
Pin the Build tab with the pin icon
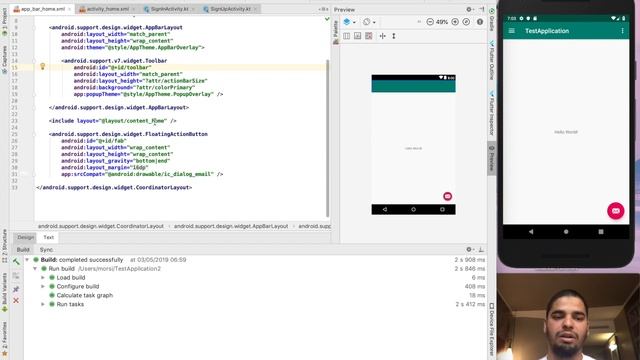tap(16, 289)
